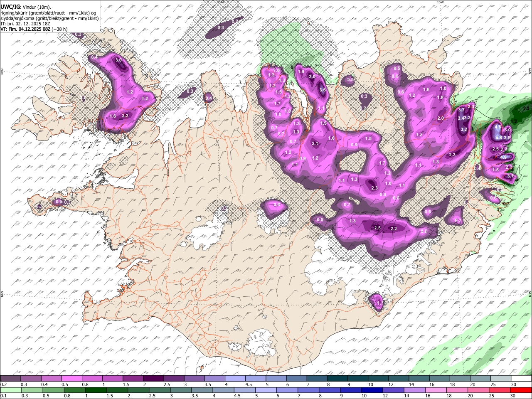Select the navy blue 10–12 rain-scale swatch

[x=372, y=390]
